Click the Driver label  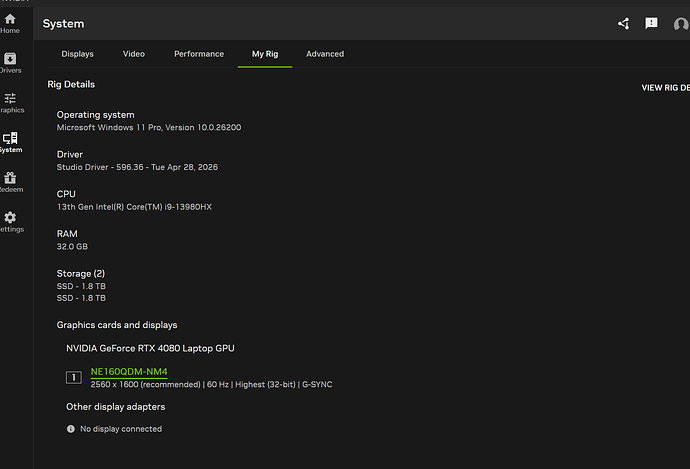pyautogui.click(x=70, y=154)
